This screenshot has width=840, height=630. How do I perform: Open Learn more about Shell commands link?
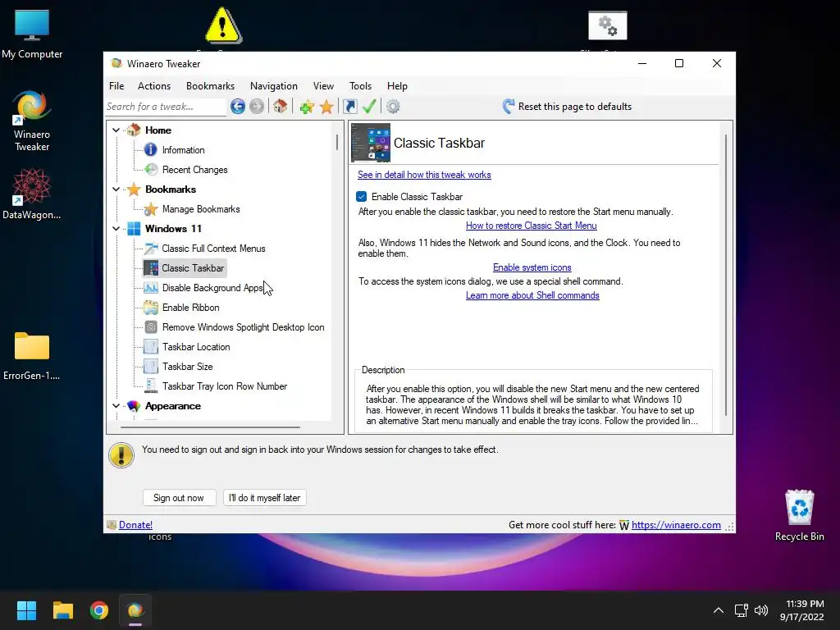click(x=532, y=295)
